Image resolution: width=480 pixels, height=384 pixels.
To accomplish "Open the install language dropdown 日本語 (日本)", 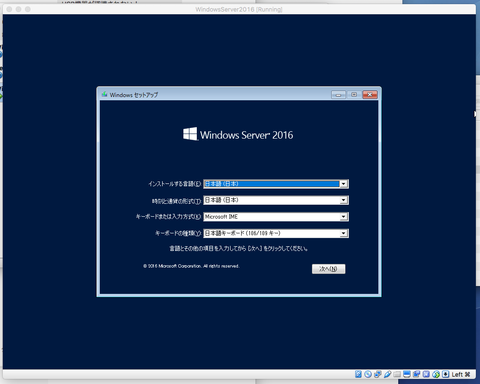I will click(276, 184).
